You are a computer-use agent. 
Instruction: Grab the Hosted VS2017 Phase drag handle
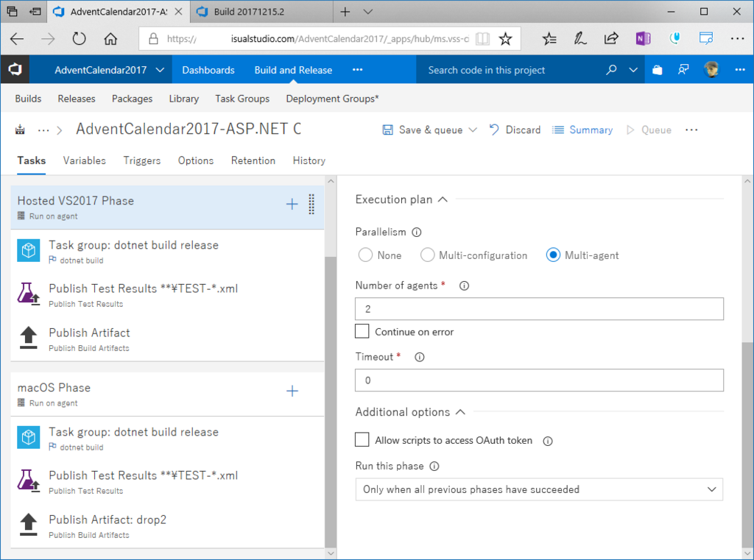[311, 205]
